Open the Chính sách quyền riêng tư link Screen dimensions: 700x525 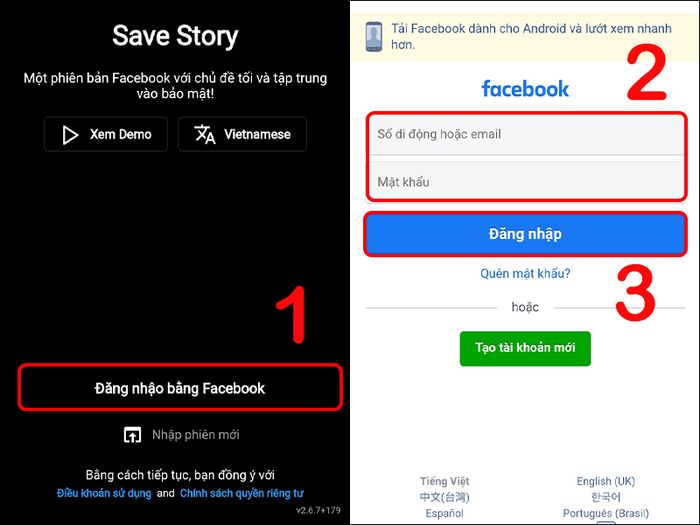[x=242, y=493]
